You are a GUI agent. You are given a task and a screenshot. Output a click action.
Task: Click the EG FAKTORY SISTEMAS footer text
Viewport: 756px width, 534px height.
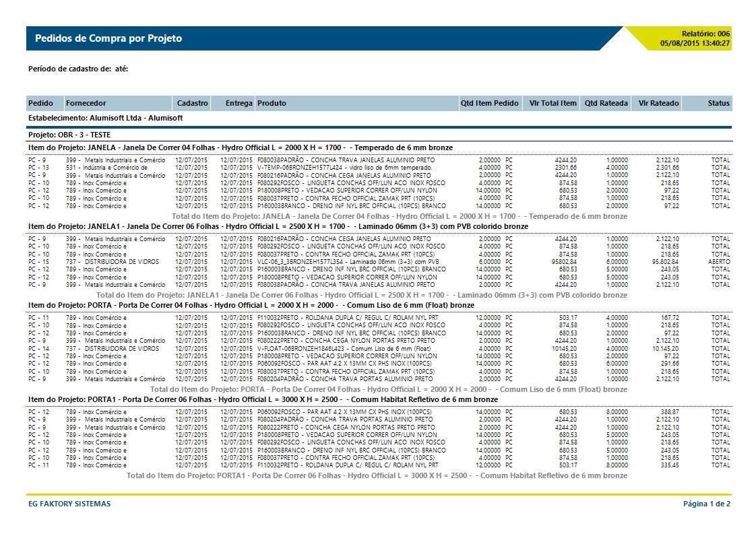point(69,504)
